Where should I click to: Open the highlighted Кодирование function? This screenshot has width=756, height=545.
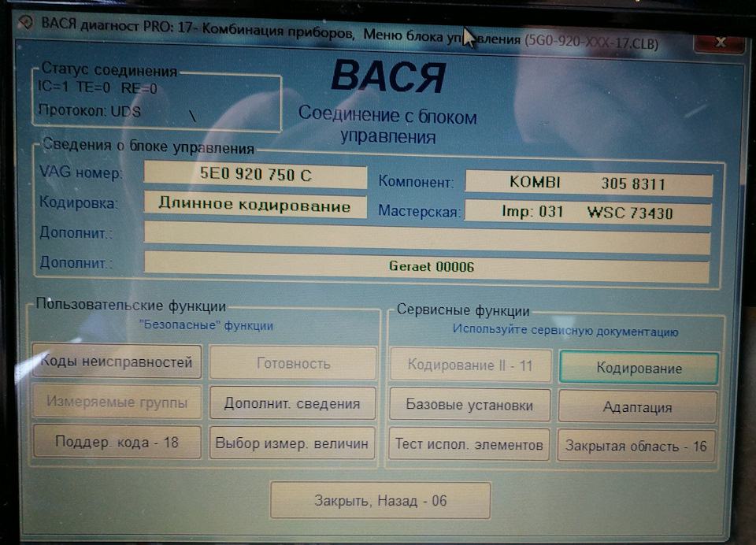(x=637, y=368)
